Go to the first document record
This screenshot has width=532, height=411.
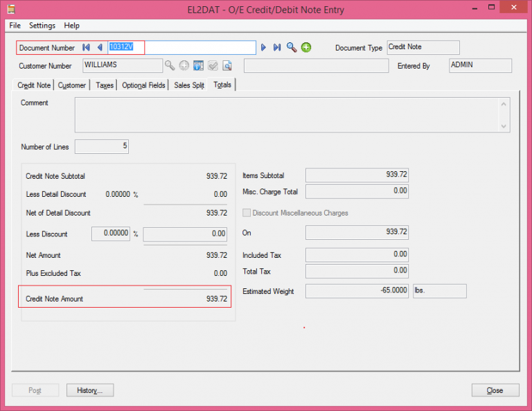click(x=87, y=47)
